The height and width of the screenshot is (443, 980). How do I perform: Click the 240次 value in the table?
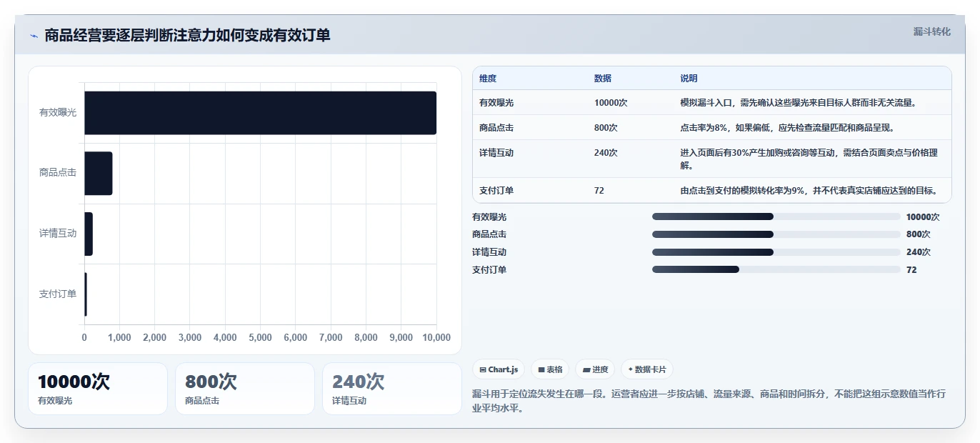pyautogui.click(x=606, y=153)
